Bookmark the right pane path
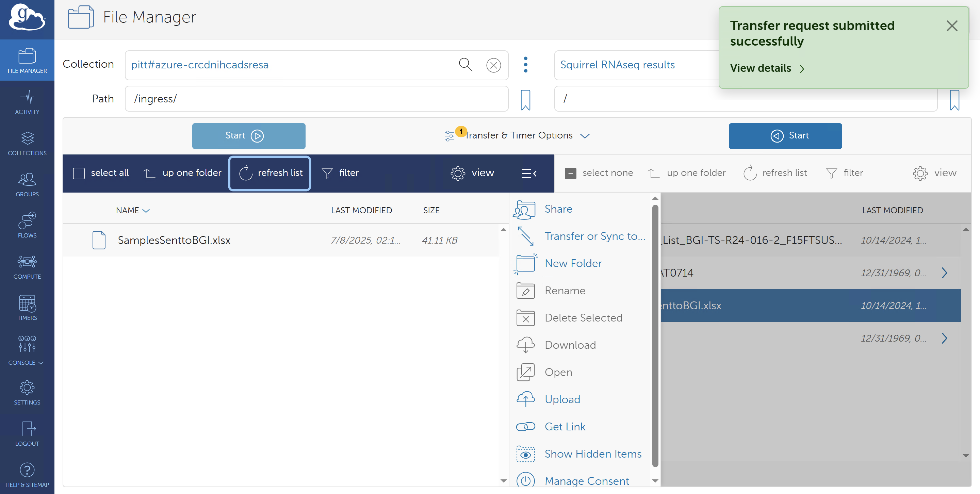This screenshot has width=980, height=494. pyautogui.click(x=954, y=100)
